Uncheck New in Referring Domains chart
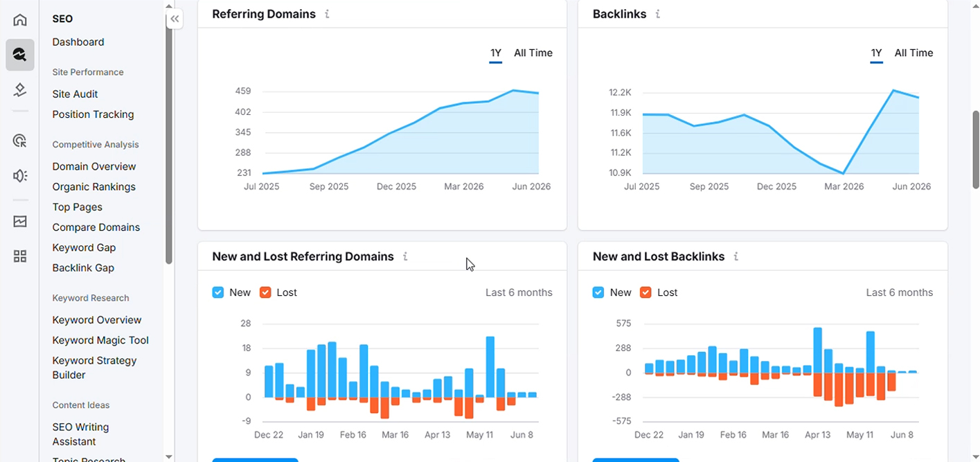The image size is (980, 462). 218,292
